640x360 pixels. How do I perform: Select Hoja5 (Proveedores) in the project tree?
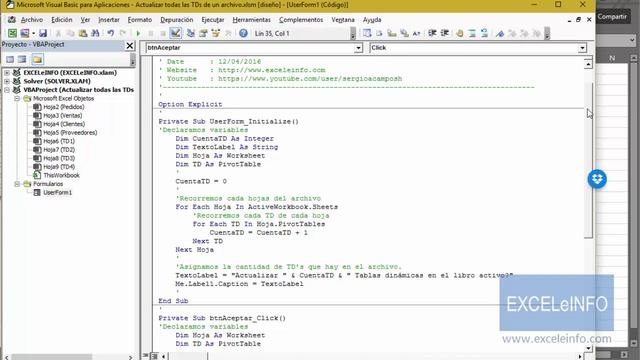70,133
